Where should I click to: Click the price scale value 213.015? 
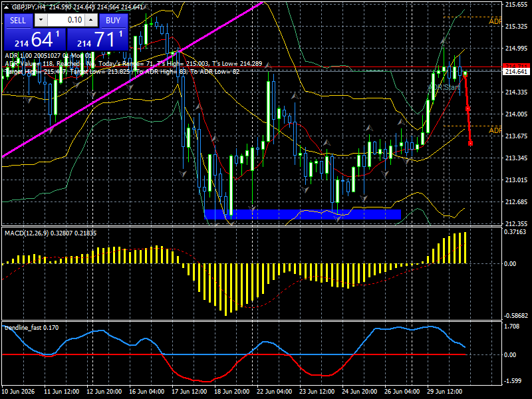[x=516, y=180]
